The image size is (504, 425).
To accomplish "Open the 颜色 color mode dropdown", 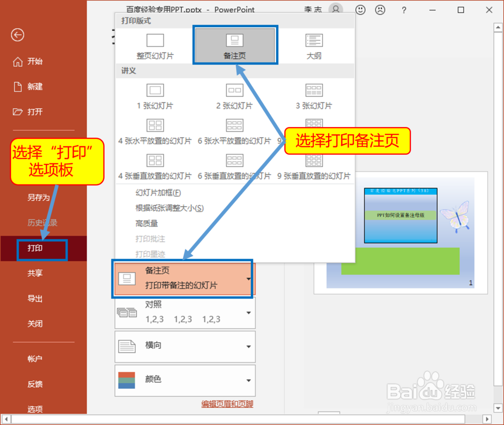I will 185,380.
